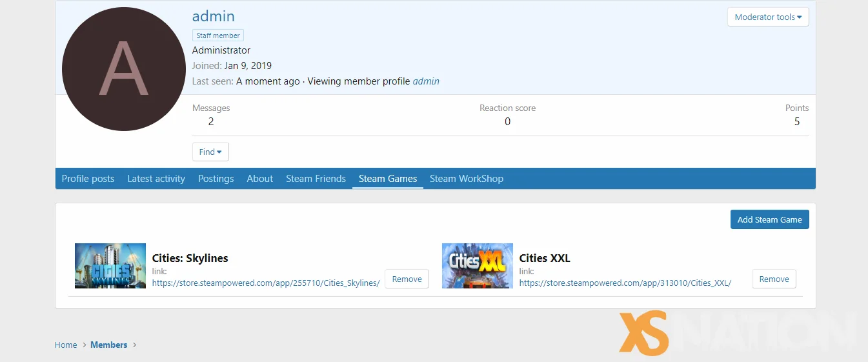Image resolution: width=868 pixels, height=362 pixels.
Task: Click the Administrator title text
Action: click(221, 50)
